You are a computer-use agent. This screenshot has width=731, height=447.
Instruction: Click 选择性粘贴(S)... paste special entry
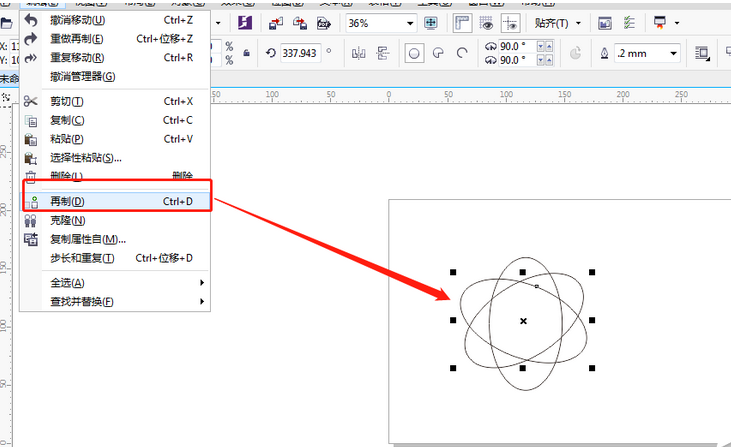point(86,157)
